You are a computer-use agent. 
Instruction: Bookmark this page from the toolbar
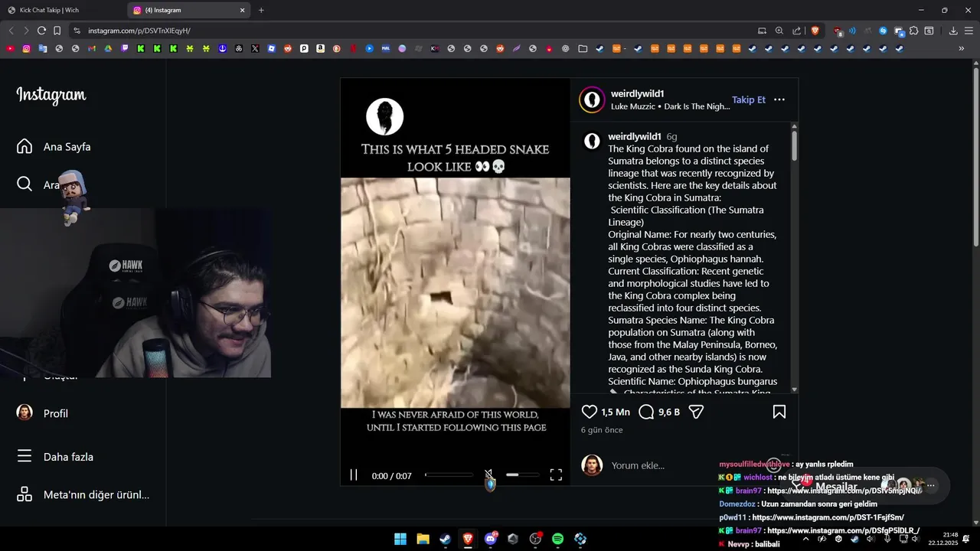pyautogui.click(x=57, y=31)
